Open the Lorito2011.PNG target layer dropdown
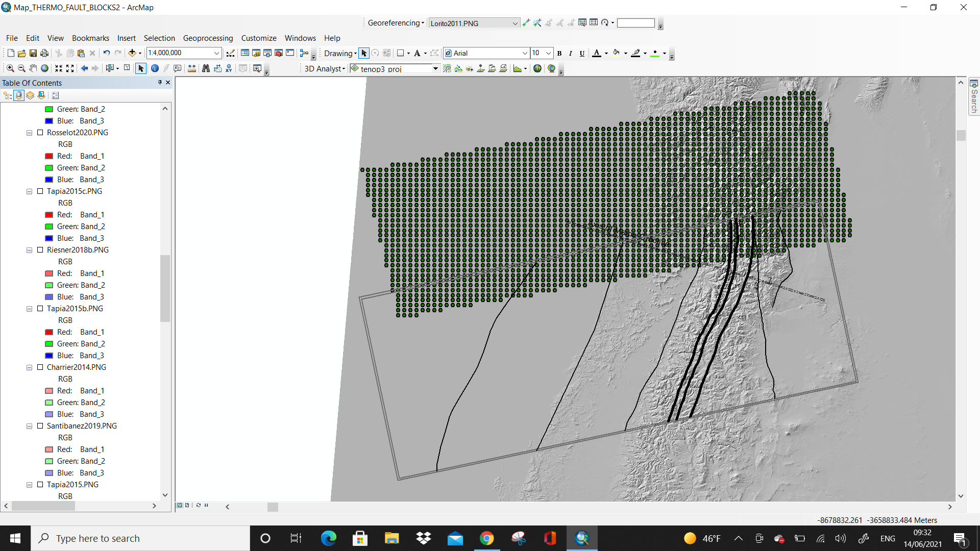Image resolution: width=980 pixels, height=551 pixels. coord(514,22)
